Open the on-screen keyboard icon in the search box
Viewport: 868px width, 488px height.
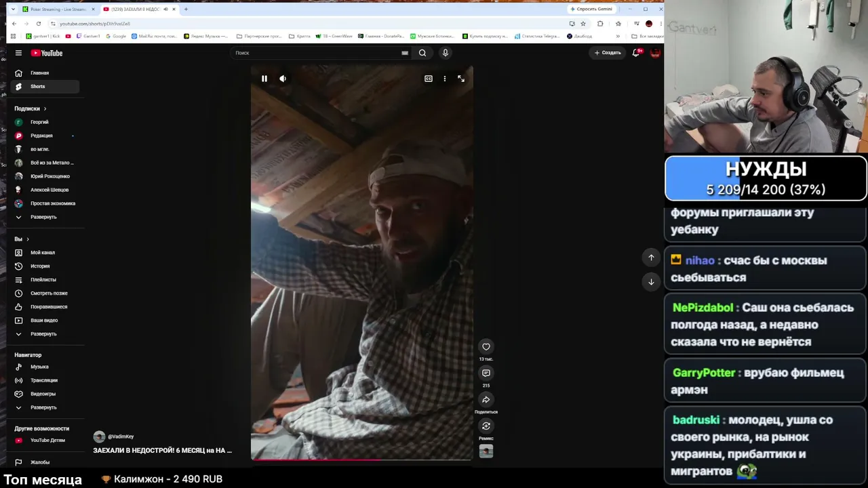(405, 53)
